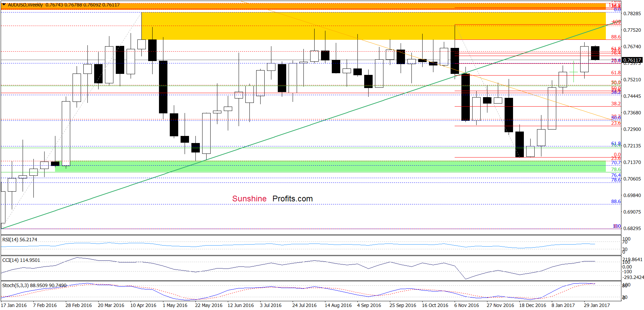The image size is (644, 310).
Task: Click the CCI scale value -293.2424
Action: pyautogui.click(x=633, y=277)
